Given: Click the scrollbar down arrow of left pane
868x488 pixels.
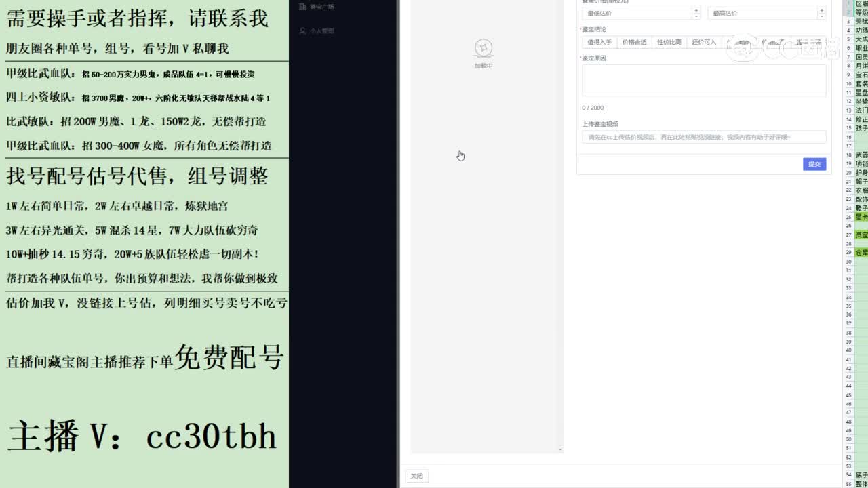Looking at the screenshot, I should click(560, 449).
